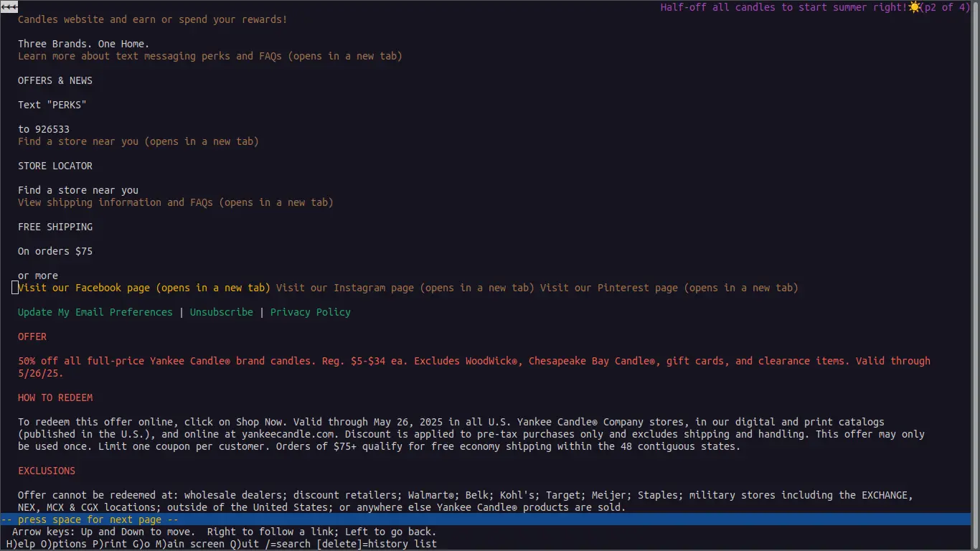Click the 'STORE LOCATOR' heading
This screenshot has height=551, width=980.
pyautogui.click(x=55, y=166)
